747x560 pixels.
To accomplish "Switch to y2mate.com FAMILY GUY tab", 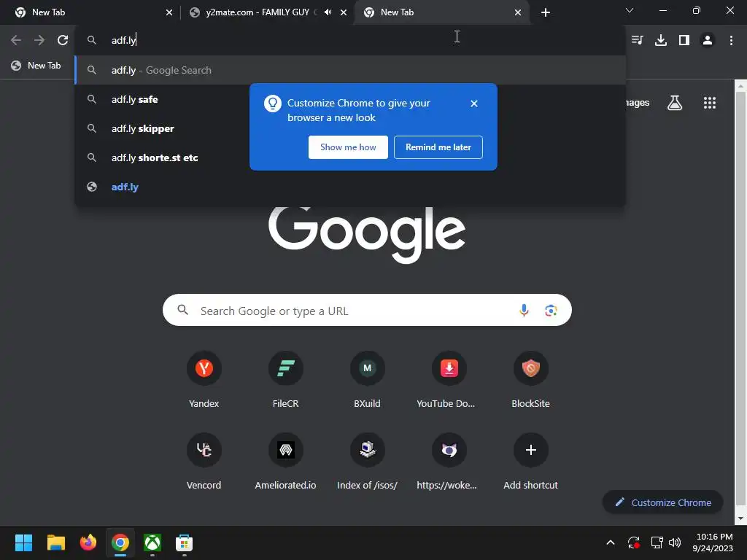I will 258,12.
